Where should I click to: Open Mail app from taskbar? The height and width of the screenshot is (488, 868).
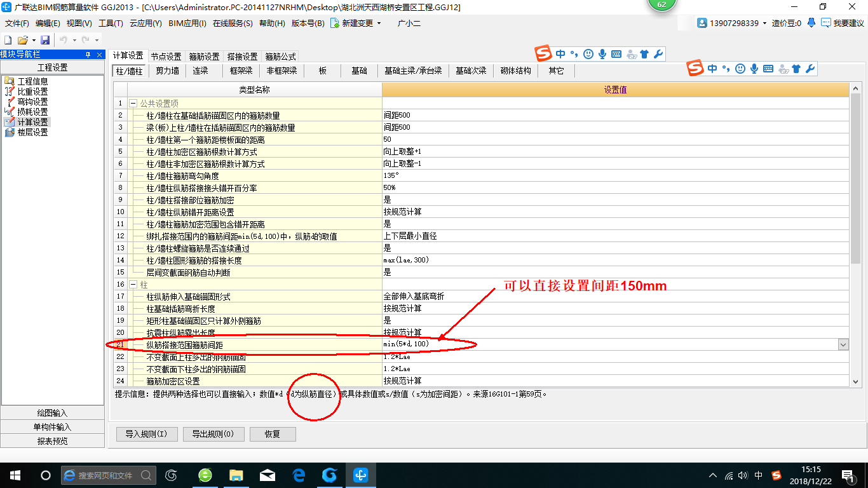[x=268, y=475]
